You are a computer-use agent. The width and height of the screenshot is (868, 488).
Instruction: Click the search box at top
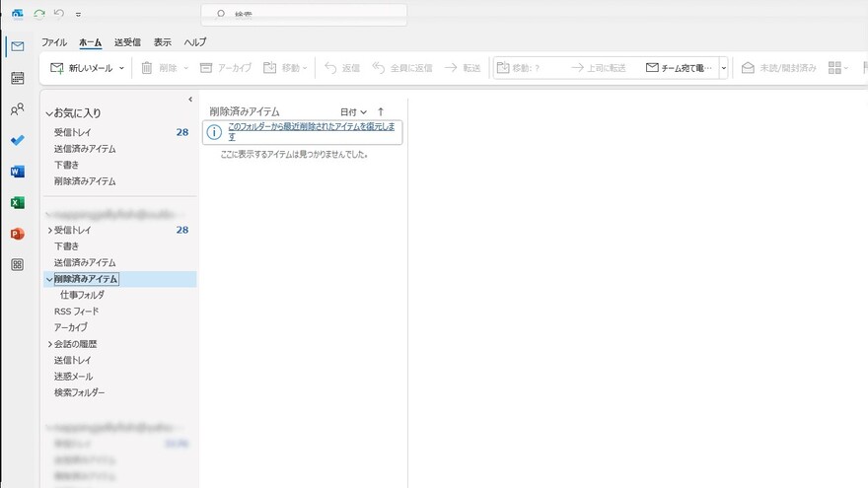(306, 15)
